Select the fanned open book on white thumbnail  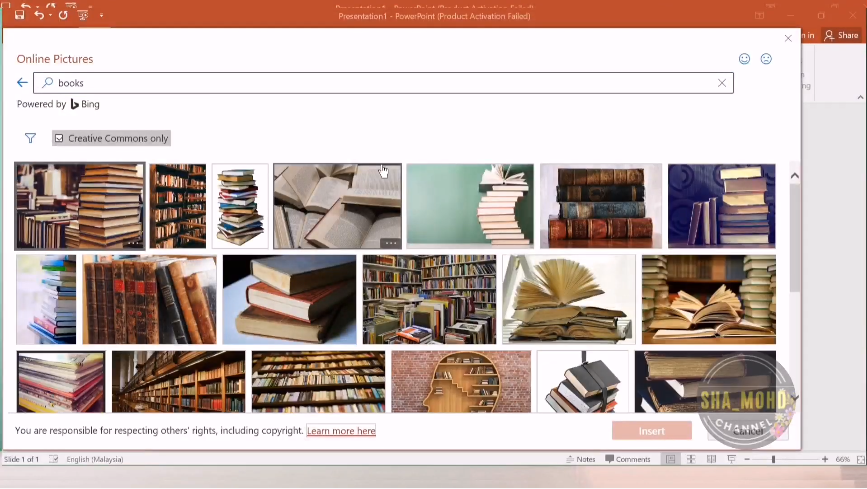[569, 299]
